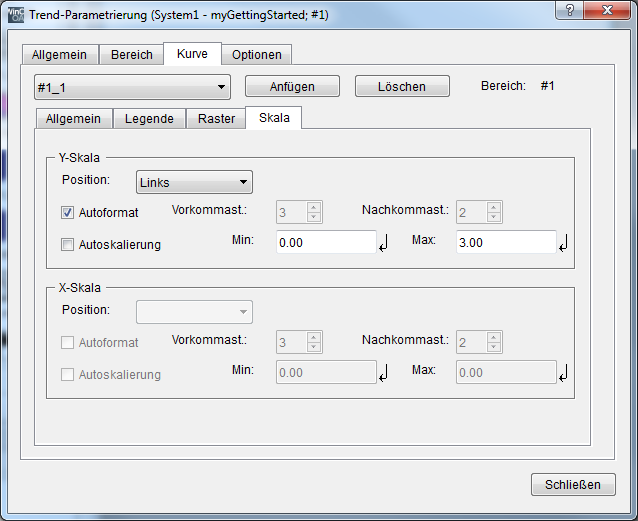The image size is (638, 521).
Task: Switch to the Bereich tab
Action: (131, 55)
